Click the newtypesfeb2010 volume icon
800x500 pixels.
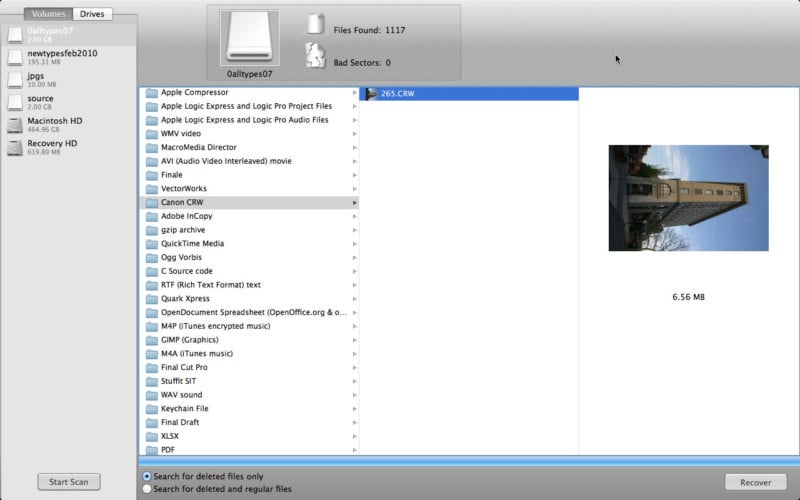15,57
